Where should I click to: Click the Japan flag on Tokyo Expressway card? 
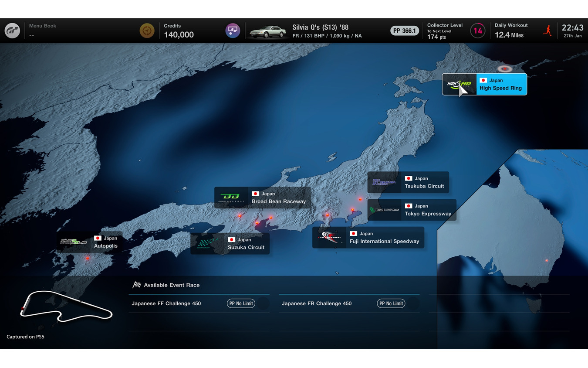point(409,206)
